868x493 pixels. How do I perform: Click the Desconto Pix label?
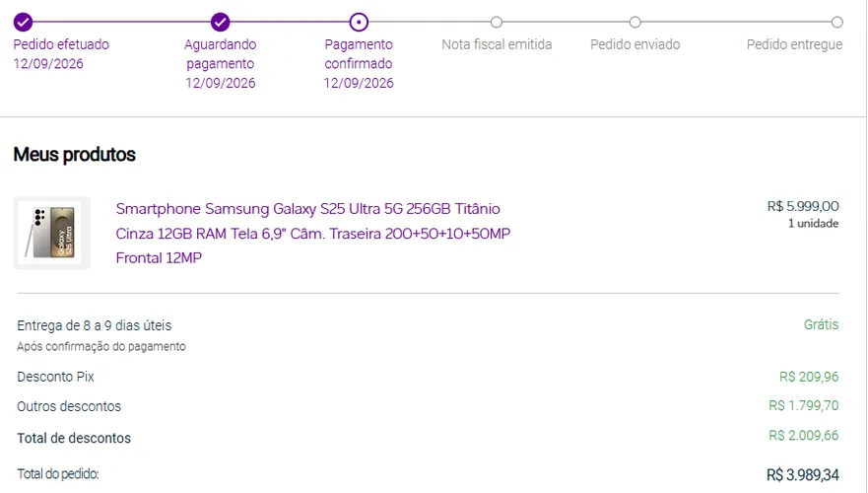(x=55, y=377)
